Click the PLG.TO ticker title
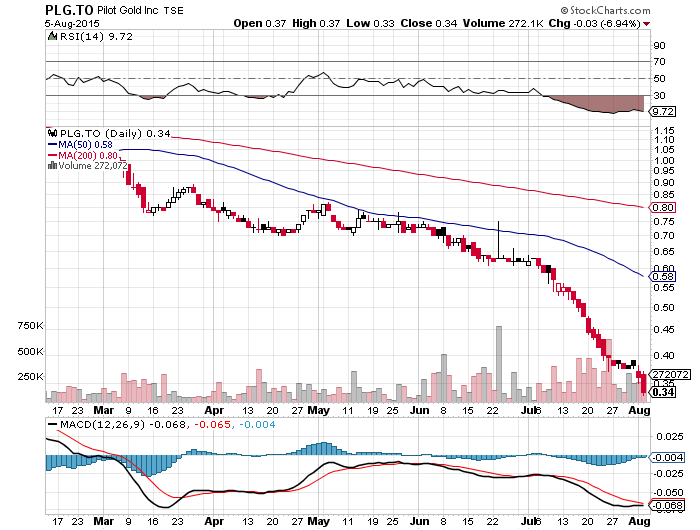The image size is (700, 530). point(69,10)
